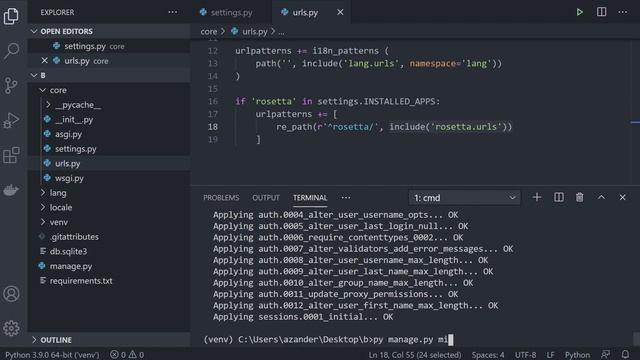640x360 pixels.
Task: Maximize the terminal panel size
Action: pos(601,198)
